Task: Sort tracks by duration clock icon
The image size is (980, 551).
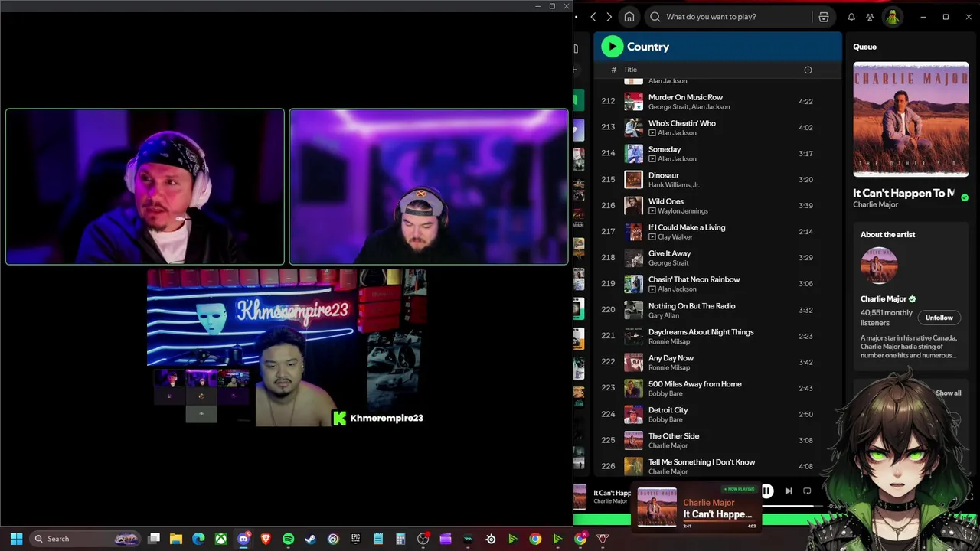Action: 808,70
